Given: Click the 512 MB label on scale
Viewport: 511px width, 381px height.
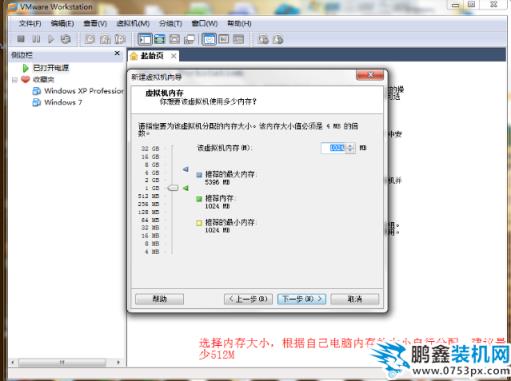Looking at the screenshot, I should pyautogui.click(x=149, y=196).
